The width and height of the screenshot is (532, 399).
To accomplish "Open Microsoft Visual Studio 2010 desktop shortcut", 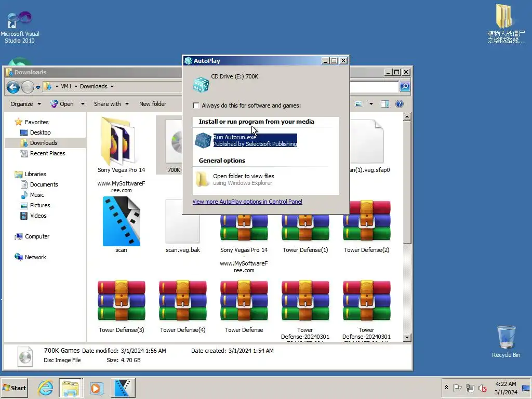I will pos(20,27).
